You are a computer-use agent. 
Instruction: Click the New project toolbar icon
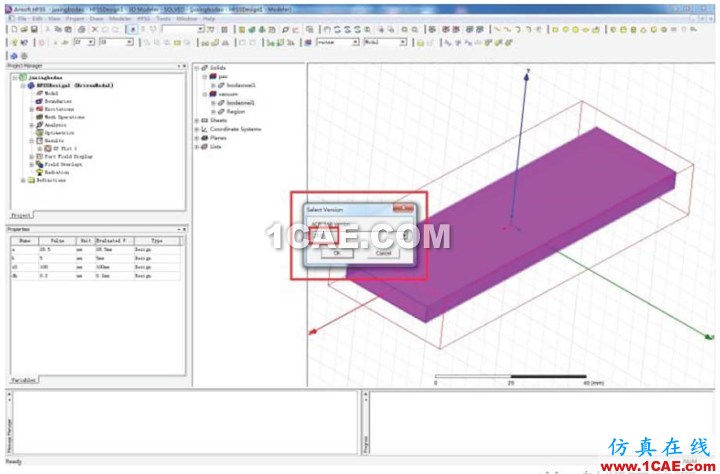(x=14, y=29)
